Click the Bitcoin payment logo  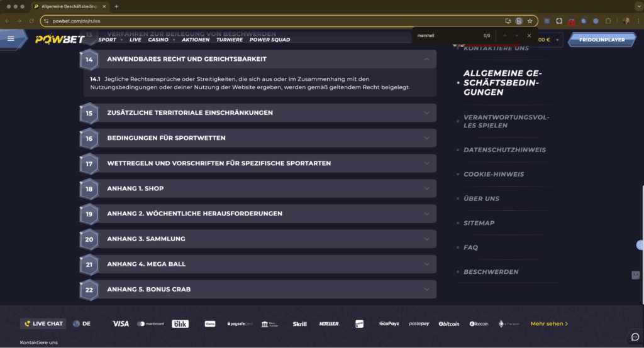449,324
